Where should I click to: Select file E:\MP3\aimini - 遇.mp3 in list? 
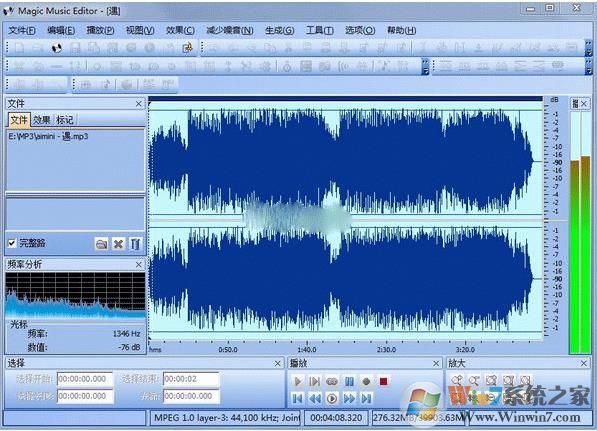tap(48, 136)
